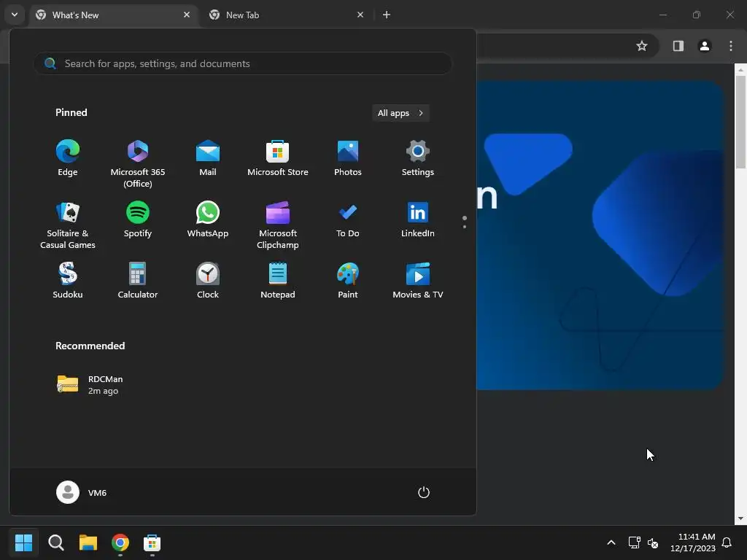Launch Microsoft Clipchamp
The height and width of the screenshot is (560, 747).
[278, 225]
